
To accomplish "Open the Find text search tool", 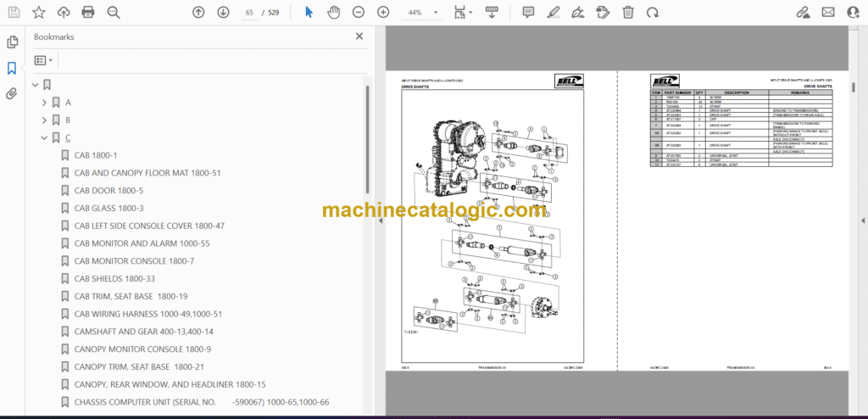I will [x=114, y=12].
